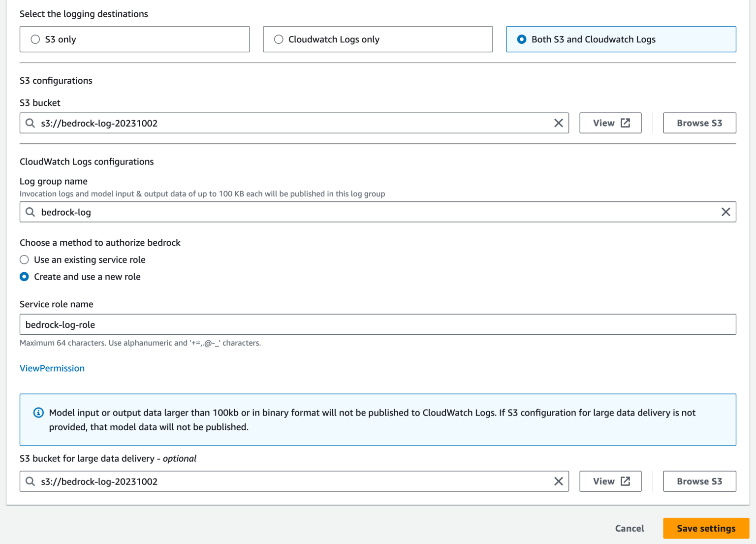The height and width of the screenshot is (544, 756).
Task: Clear the large data delivery bucket via X icon
Action: click(x=558, y=481)
